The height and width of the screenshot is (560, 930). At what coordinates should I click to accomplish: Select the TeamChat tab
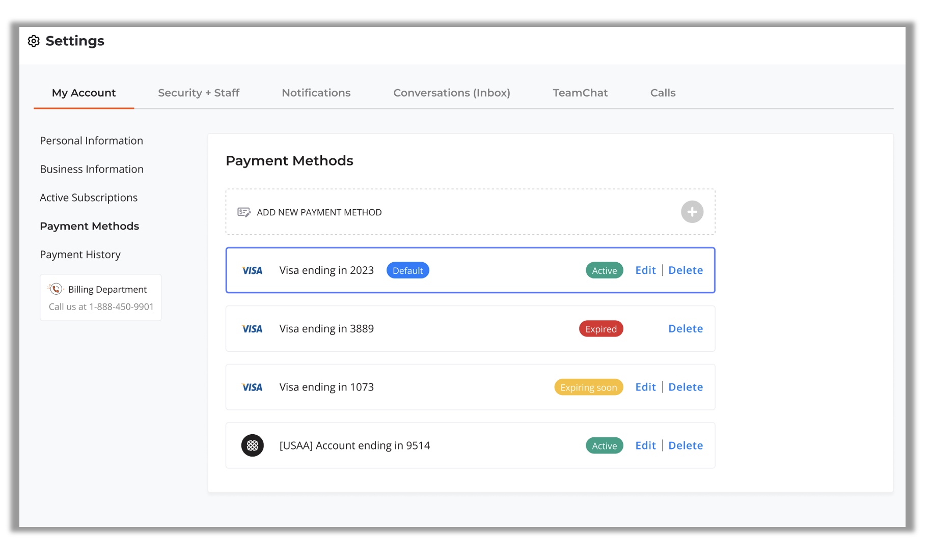point(580,93)
